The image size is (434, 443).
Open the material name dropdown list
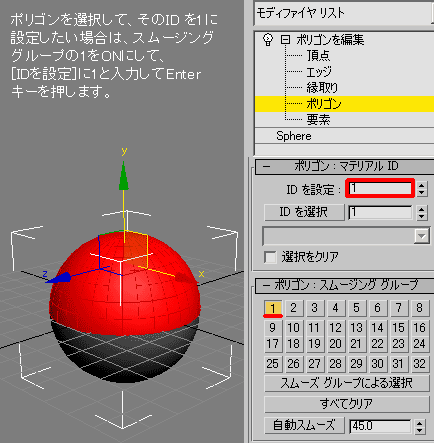tap(422, 236)
